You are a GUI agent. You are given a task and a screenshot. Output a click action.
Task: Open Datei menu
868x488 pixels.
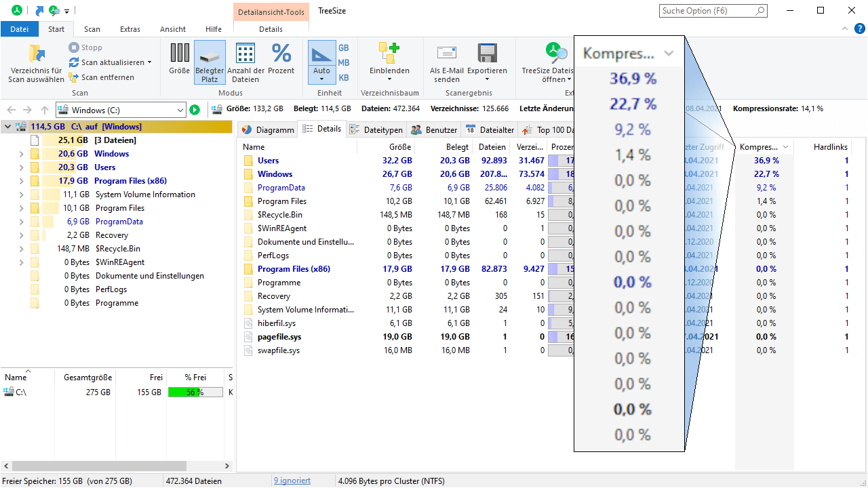tap(20, 29)
